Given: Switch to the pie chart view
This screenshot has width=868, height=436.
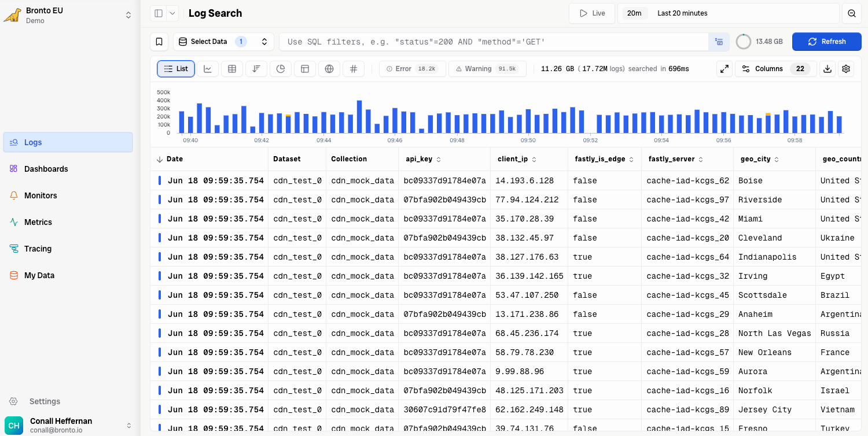Looking at the screenshot, I should (x=281, y=69).
